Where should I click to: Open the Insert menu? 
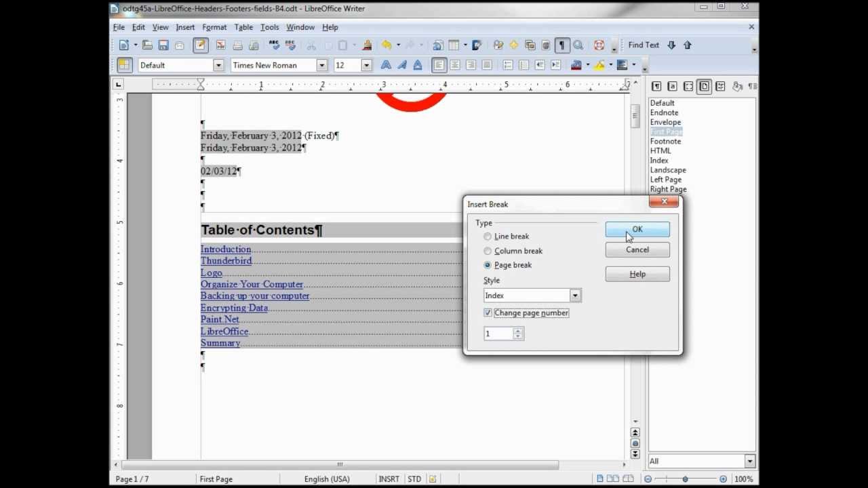point(185,27)
